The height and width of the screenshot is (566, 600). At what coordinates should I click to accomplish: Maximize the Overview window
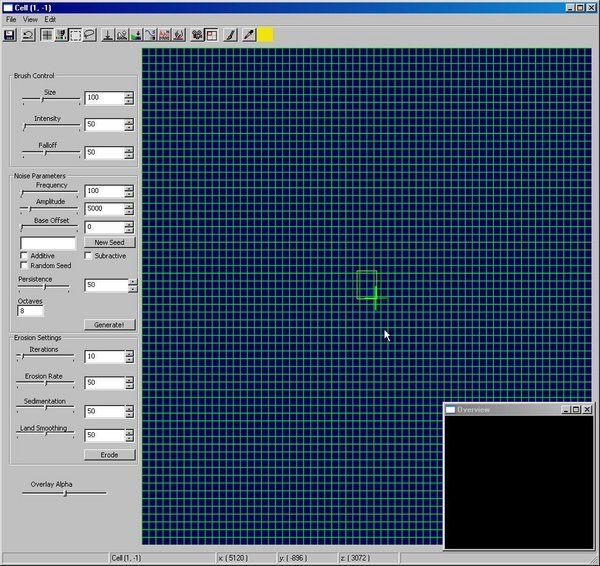[x=576, y=409]
